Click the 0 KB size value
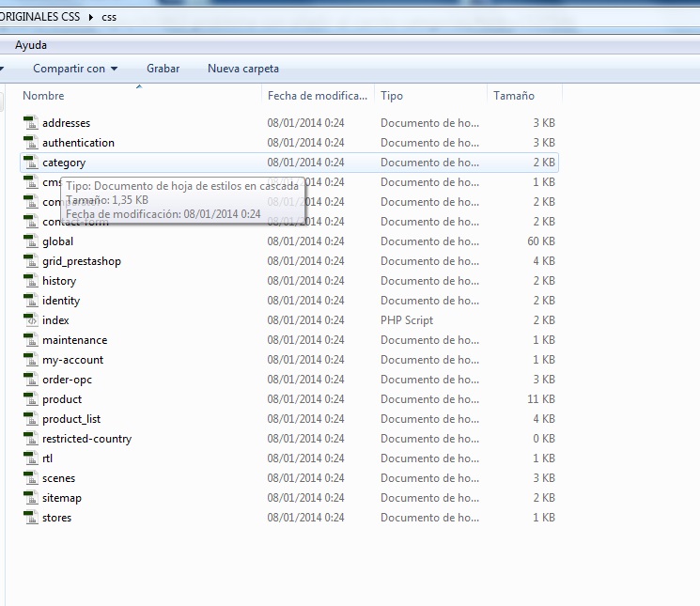This screenshot has height=606, width=700. [x=544, y=438]
